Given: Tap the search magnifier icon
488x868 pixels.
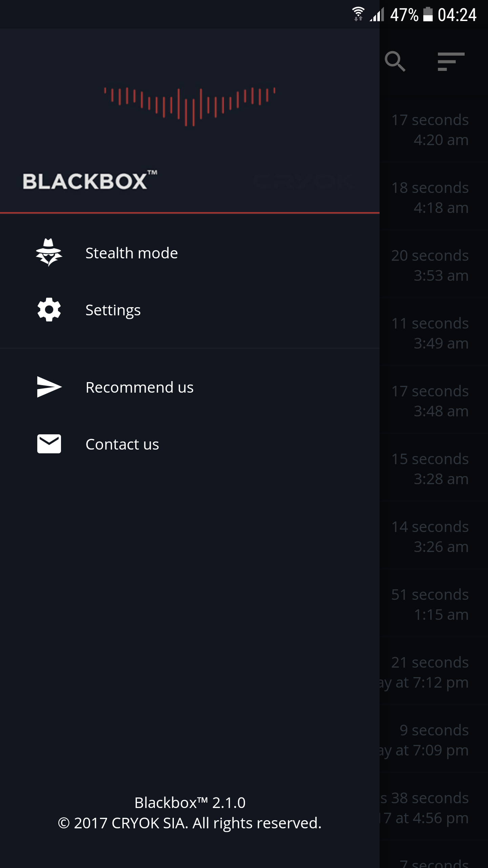Looking at the screenshot, I should pos(395,61).
